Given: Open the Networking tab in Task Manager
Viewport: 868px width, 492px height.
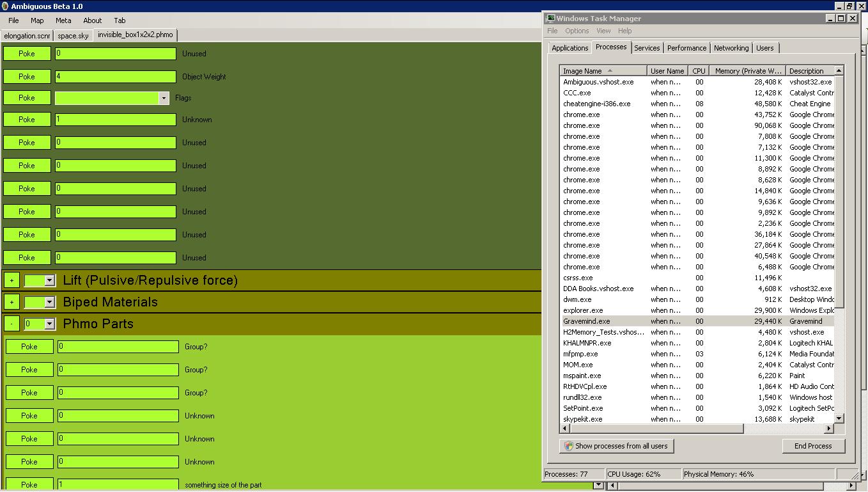Looking at the screenshot, I should point(731,48).
